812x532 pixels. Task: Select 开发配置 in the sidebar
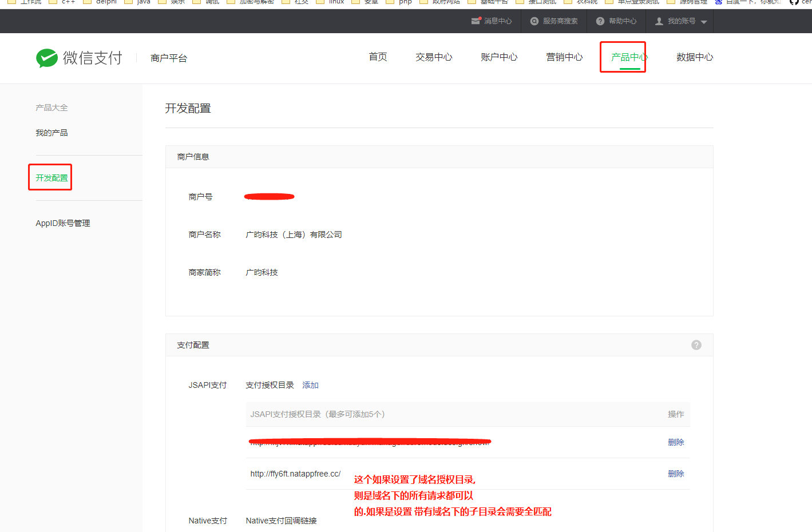tap(52, 178)
